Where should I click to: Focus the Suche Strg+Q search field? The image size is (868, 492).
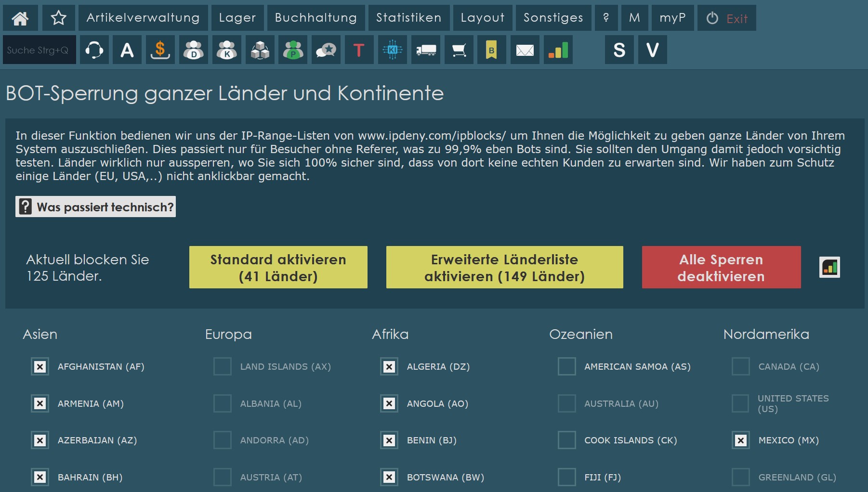39,50
